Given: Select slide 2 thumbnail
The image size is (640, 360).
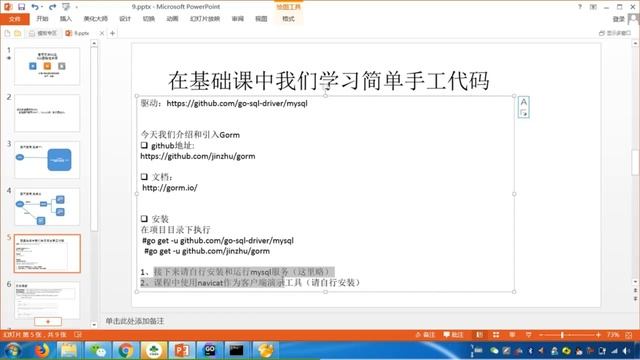Looking at the screenshot, I should [x=47, y=113].
